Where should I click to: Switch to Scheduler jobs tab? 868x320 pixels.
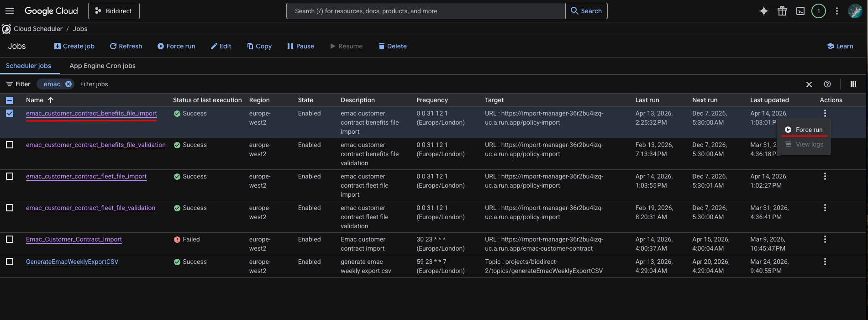tap(28, 66)
